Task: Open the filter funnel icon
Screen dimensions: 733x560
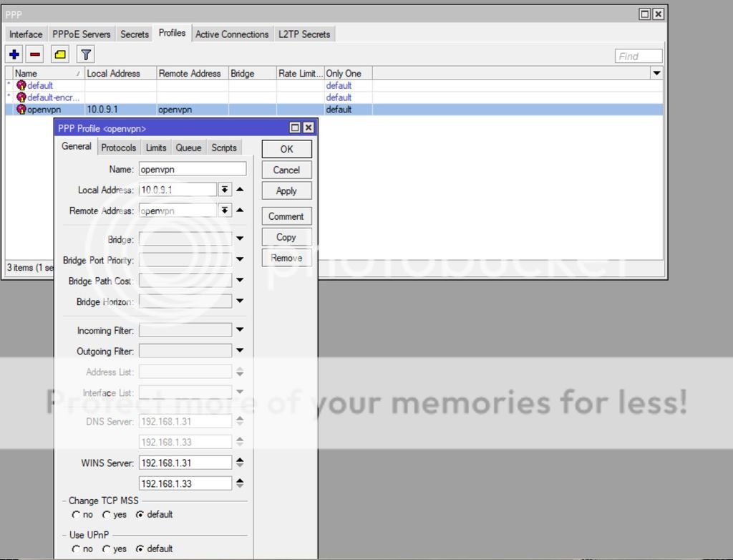Action: [86, 54]
